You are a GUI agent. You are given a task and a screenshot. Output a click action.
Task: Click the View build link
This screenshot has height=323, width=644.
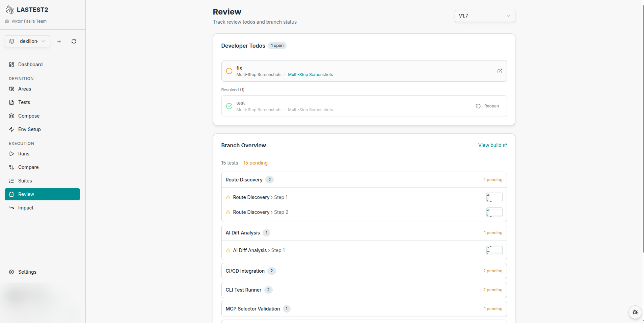492,145
